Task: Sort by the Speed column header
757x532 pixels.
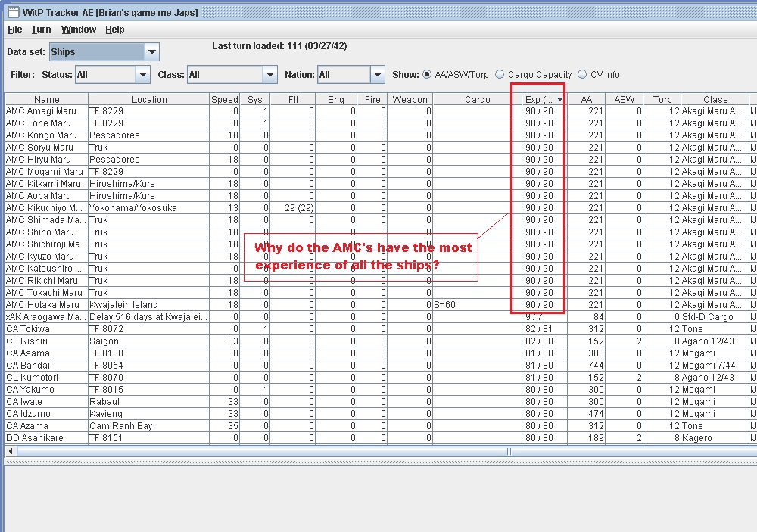Action: point(225,99)
